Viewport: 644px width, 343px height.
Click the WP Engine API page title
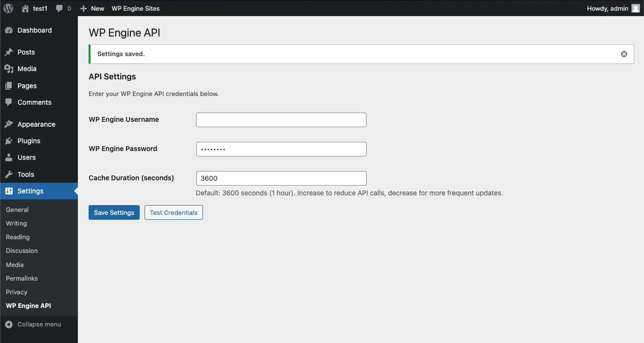click(124, 33)
